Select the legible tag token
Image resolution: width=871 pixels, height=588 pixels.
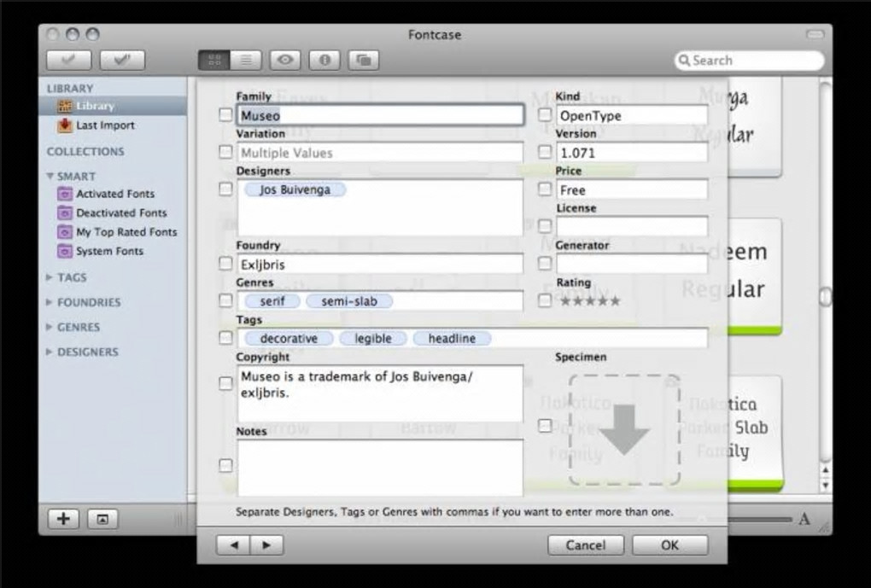[x=372, y=339]
